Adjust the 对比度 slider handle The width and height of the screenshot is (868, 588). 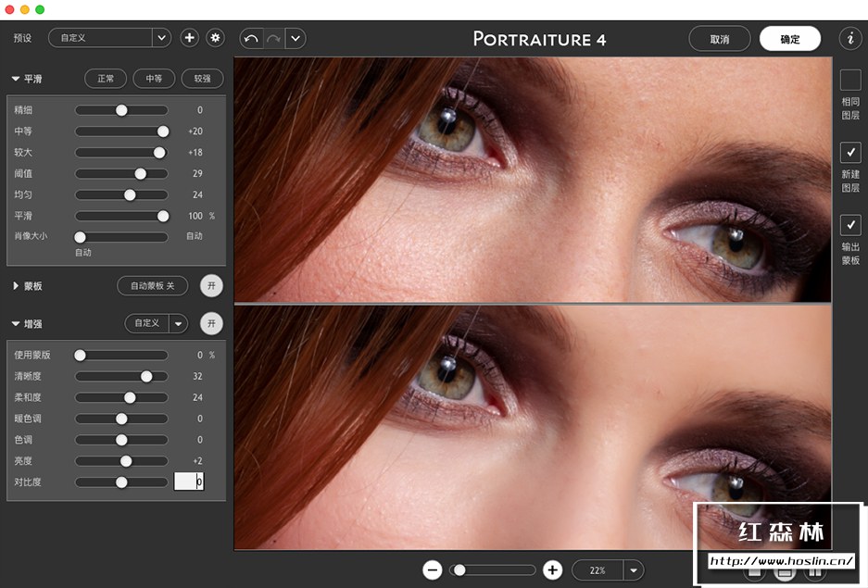(x=121, y=482)
